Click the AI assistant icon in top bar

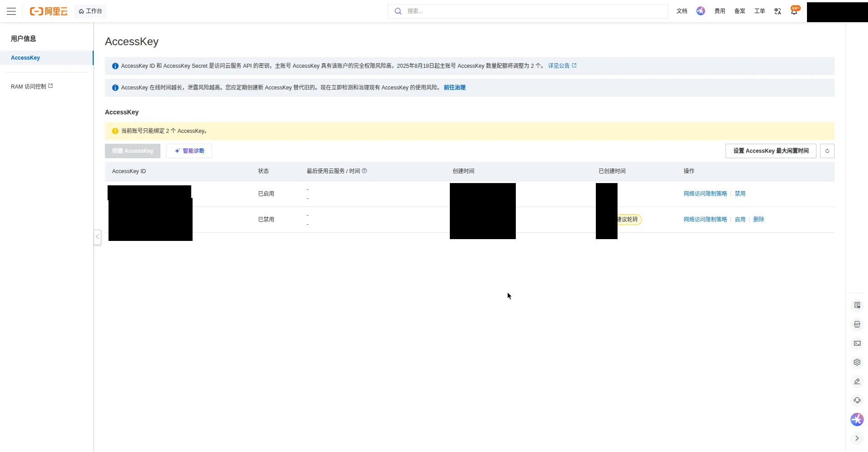(x=701, y=11)
